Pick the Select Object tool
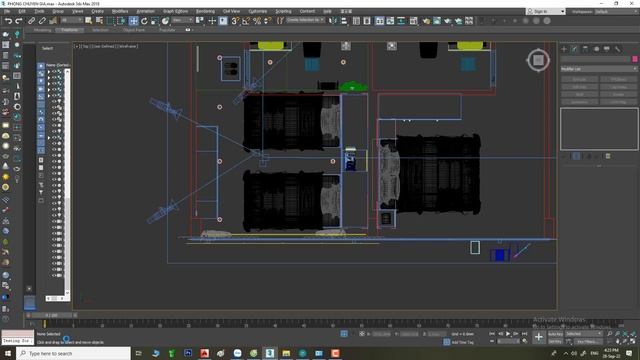This screenshot has height=360, width=640. (x=89, y=21)
